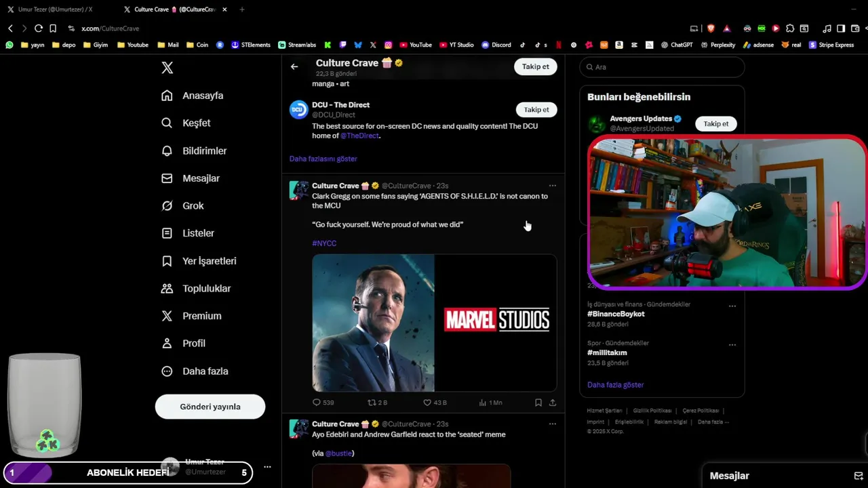This screenshot has width=868, height=488.
Task: Open a new browser tab
Action: (242, 9)
